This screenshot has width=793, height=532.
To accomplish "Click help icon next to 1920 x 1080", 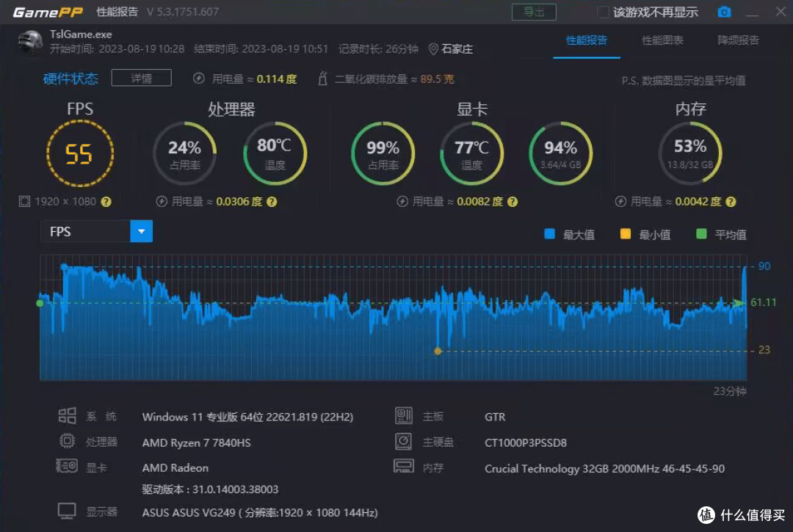I will click(x=106, y=202).
